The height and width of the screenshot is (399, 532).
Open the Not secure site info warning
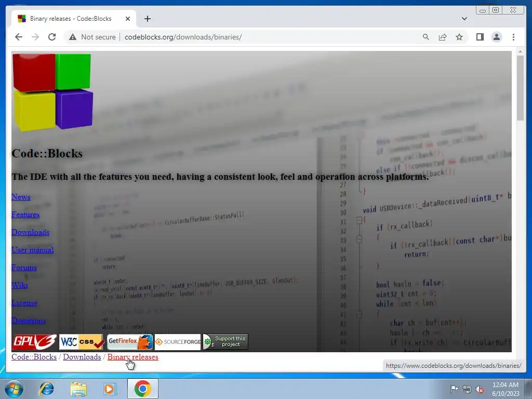click(x=92, y=37)
